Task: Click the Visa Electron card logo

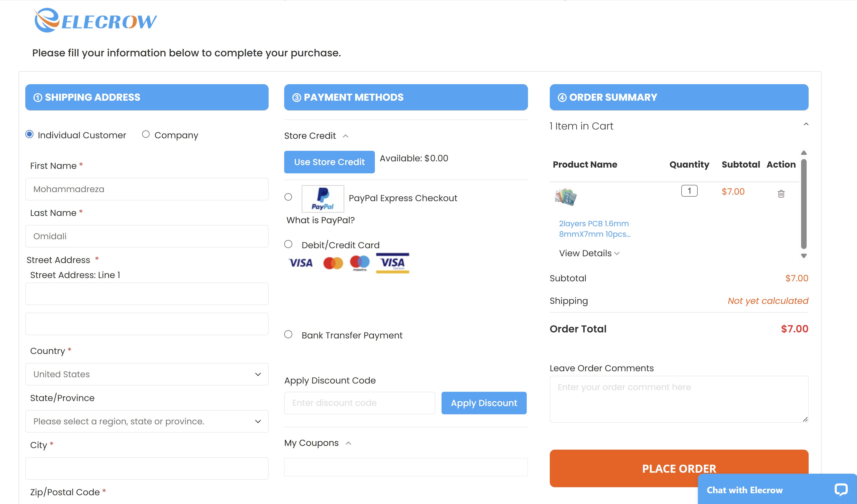Action: pyautogui.click(x=392, y=263)
